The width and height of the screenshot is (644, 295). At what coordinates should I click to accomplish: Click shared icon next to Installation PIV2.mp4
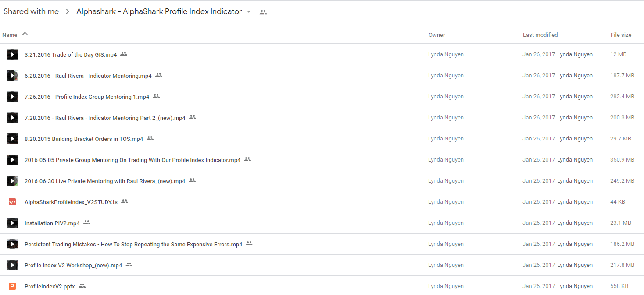(x=87, y=223)
